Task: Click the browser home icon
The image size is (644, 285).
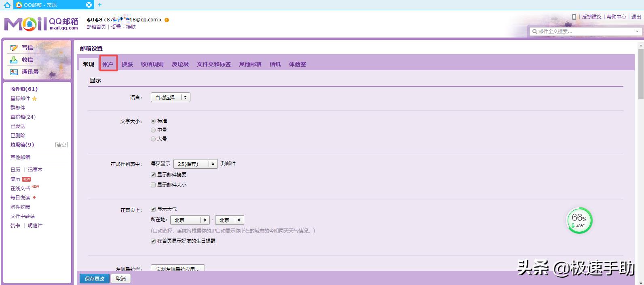Action: (x=7, y=5)
